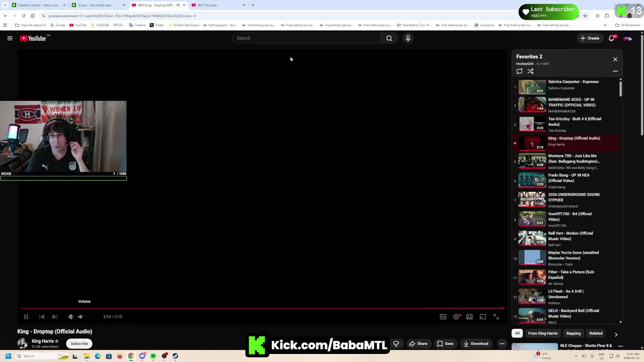Viewport: 644px width, 362px height.
Task: Dislike the Droptop video
Action: [396, 344]
